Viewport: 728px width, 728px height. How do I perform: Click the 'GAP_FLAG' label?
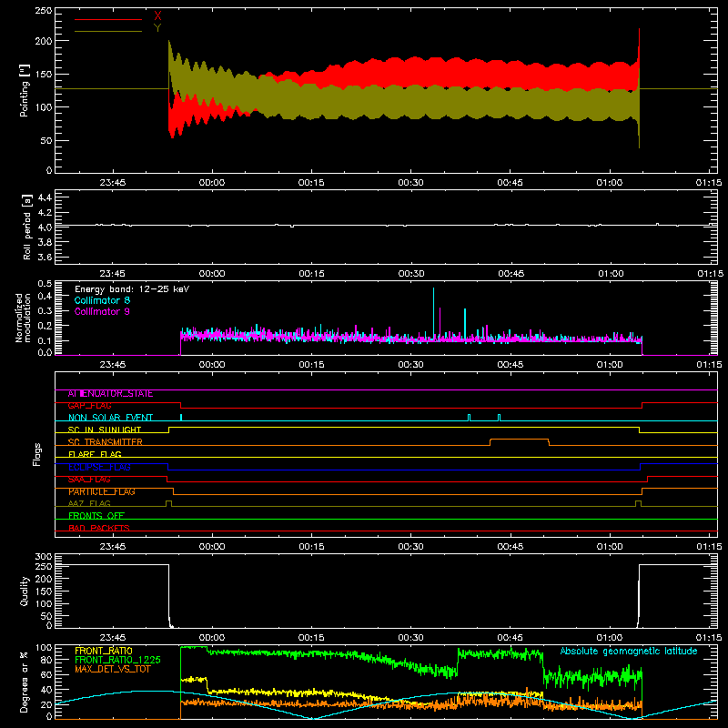pos(89,406)
